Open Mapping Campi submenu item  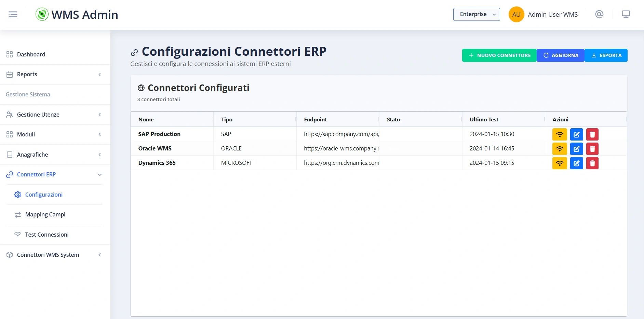click(45, 215)
